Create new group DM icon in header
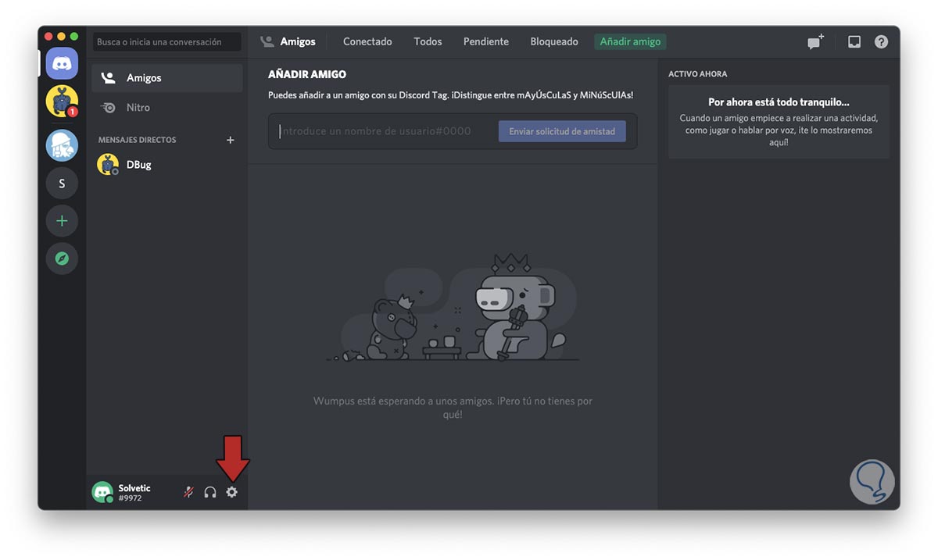 (x=815, y=42)
